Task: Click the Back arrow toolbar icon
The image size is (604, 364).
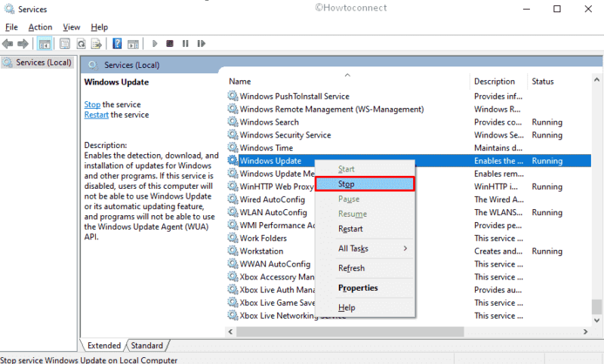Action: [8, 44]
